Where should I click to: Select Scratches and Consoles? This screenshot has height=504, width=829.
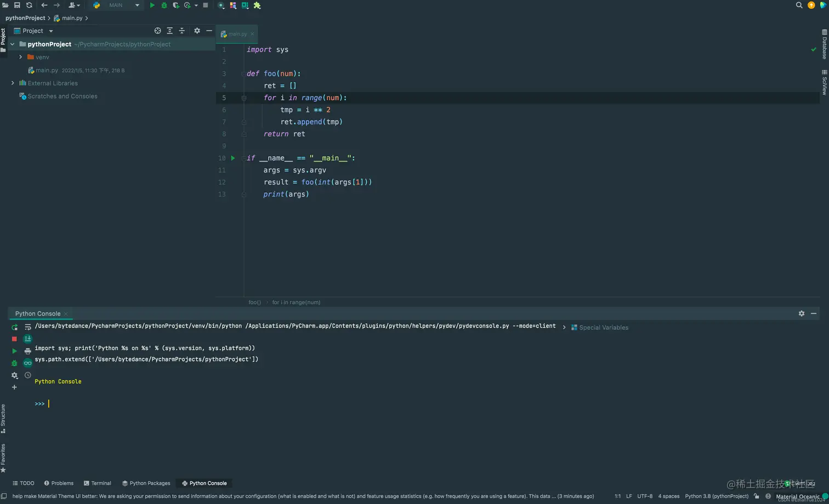click(x=63, y=96)
